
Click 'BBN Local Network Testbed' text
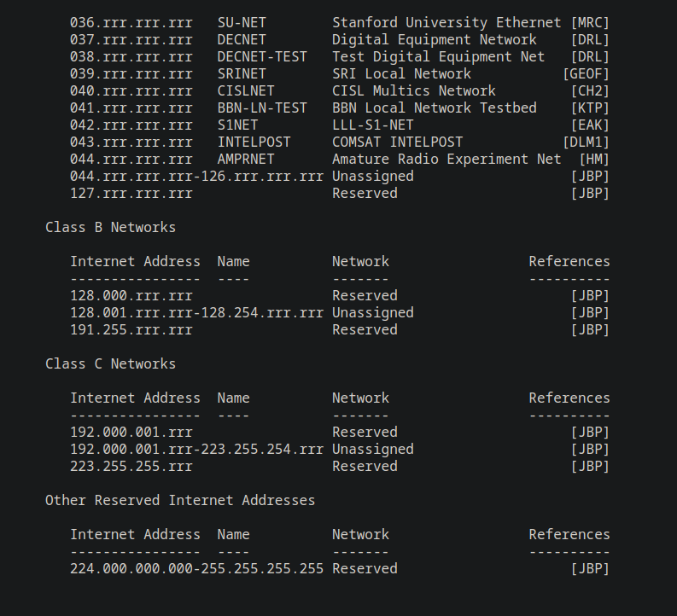point(435,108)
